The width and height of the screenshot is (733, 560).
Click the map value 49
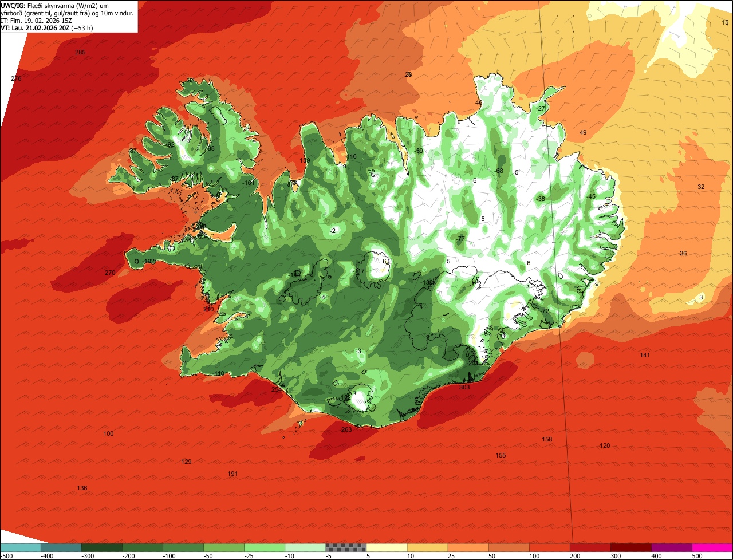583,133
